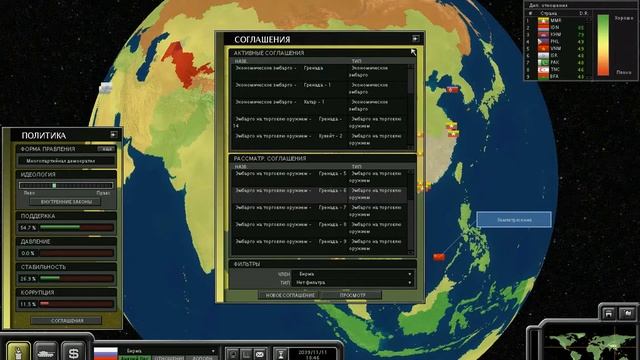
Task: Sort pending agreements by НАЗВ. column
Action: [241, 167]
